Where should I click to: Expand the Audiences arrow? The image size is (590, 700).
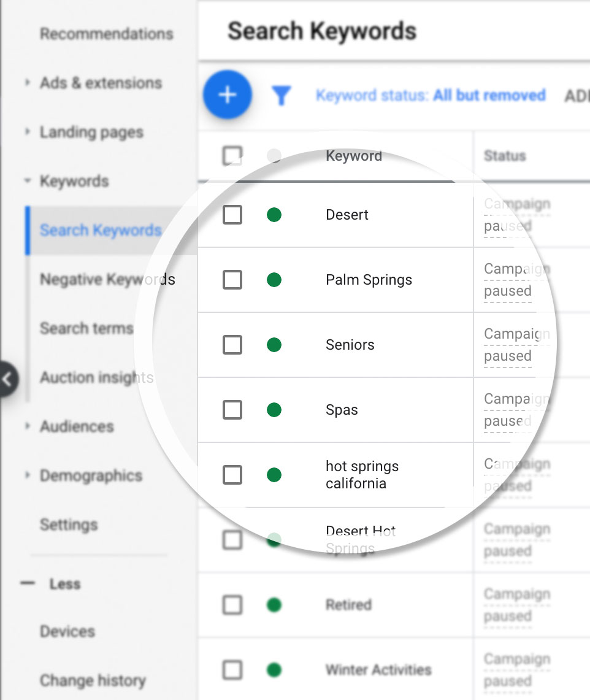(x=28, y=426)
